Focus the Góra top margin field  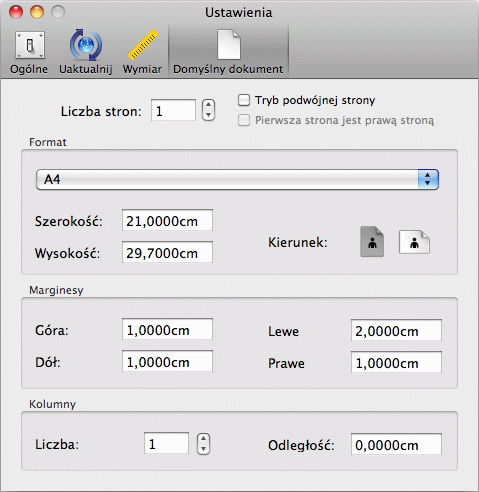[167, 329]
